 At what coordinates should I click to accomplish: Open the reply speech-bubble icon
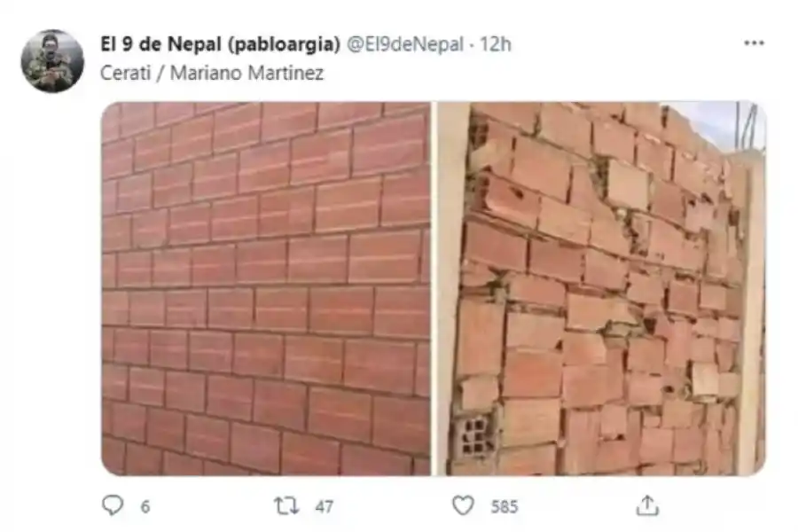coord(113,505)
